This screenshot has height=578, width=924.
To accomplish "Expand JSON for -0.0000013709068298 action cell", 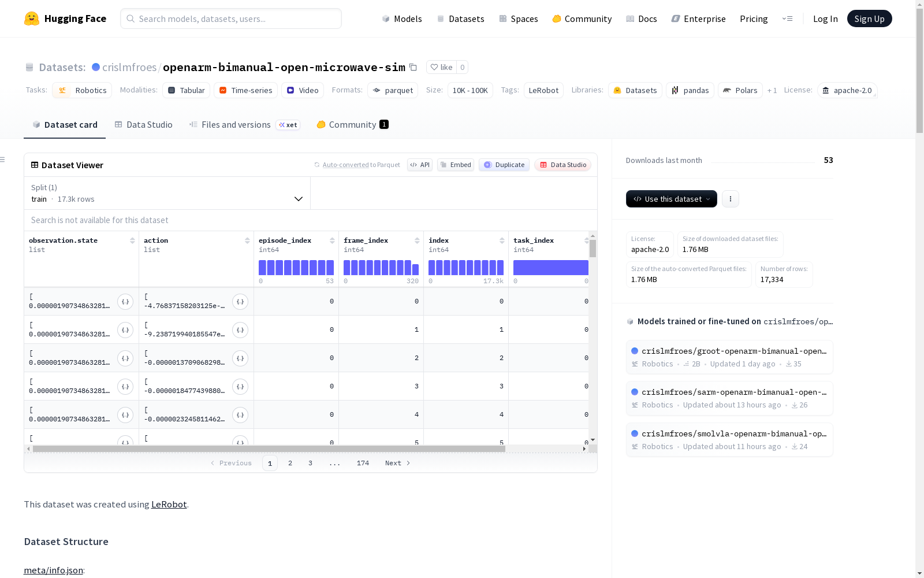I will [x=240, y=358].
